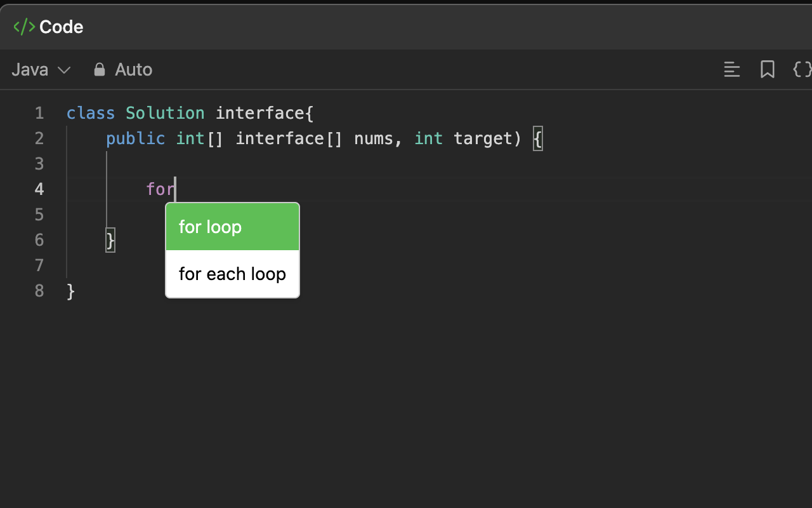The height and width of the screenshot is (508, 812).
Task: Open the autocomplete suggestion list fully
Action: [x=232, y=250]
